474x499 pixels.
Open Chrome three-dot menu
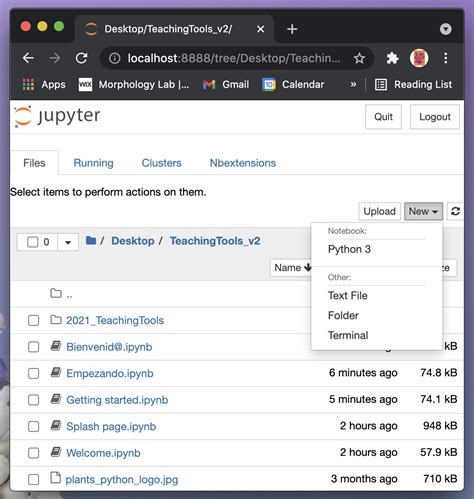(x=445, y=58)
